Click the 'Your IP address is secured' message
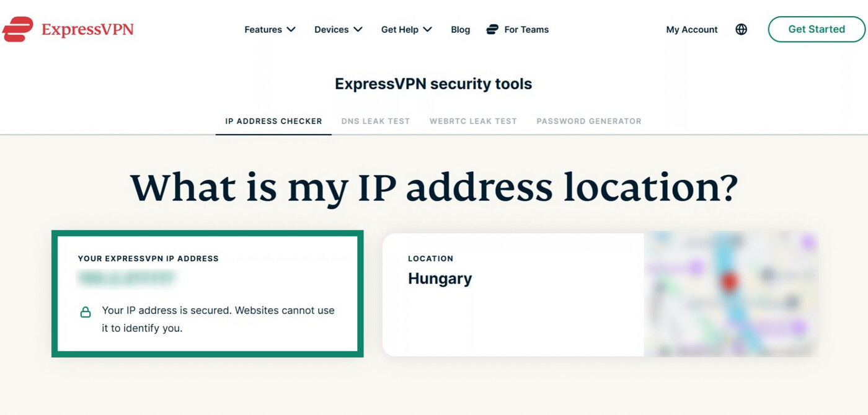 218,319
